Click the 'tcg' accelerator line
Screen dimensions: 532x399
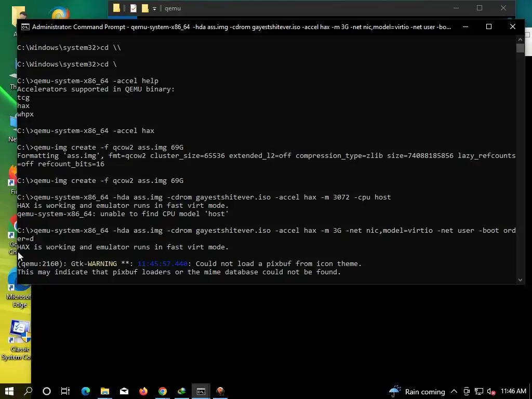coord(23,98)
